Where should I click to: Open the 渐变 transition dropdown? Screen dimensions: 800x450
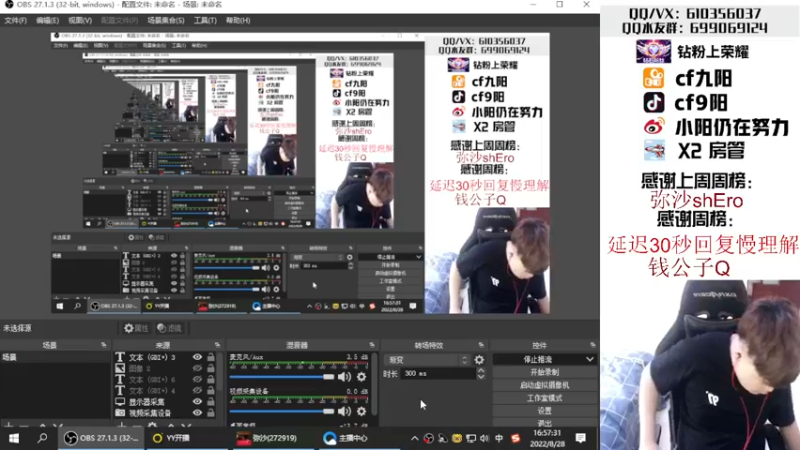coord(426,360)
